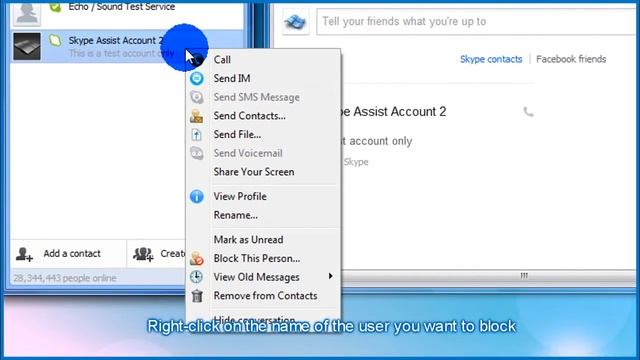The image size is (640, 360).
Task: Click the 28,344,443 people online status text
Action: point(65,278)
